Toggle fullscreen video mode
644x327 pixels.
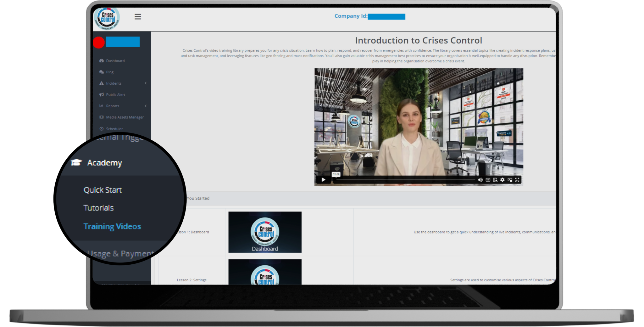tap(517, 180)
